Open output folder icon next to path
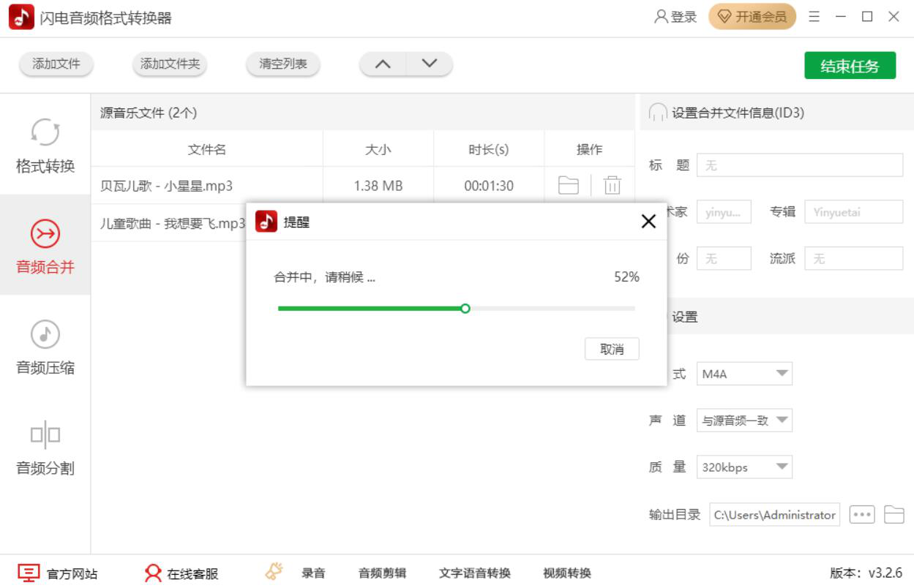Viewport: 914px width, 588px height. point(894,515)
